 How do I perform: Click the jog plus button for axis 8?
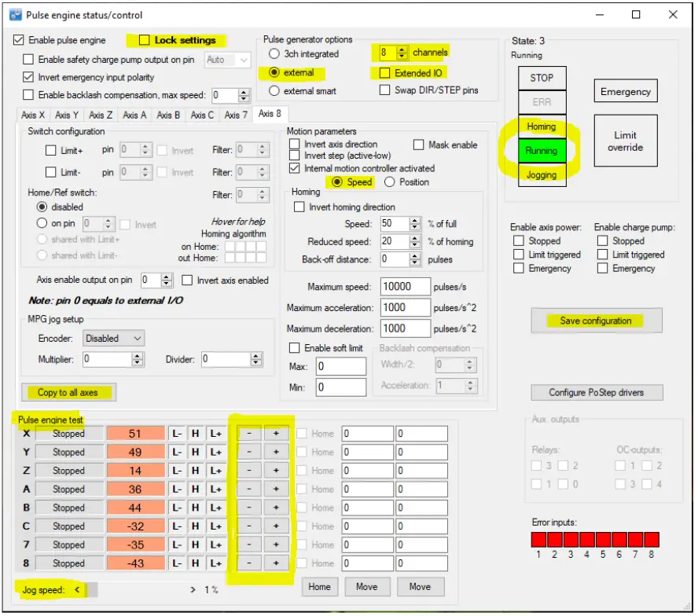(276, 563)
